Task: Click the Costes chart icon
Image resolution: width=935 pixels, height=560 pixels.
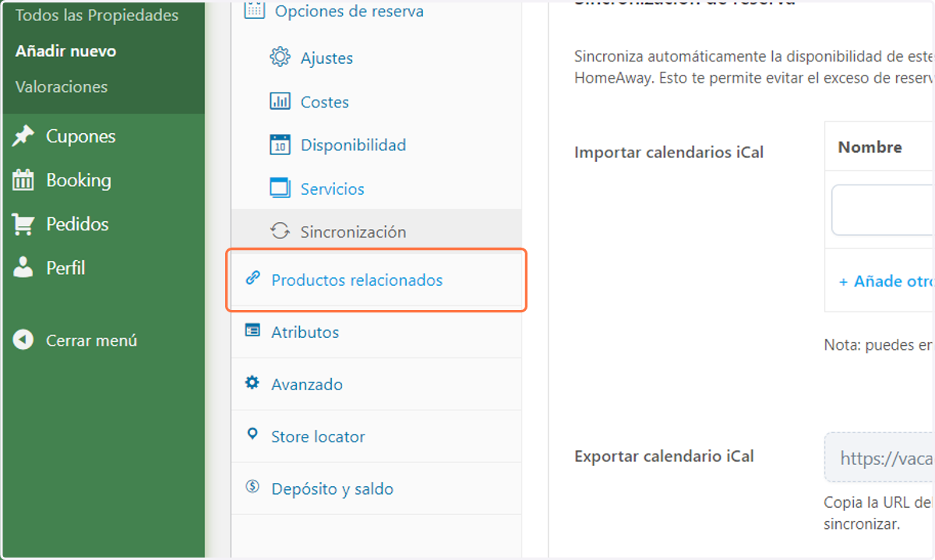Action: pyautogui.click(x=280, y=101)
